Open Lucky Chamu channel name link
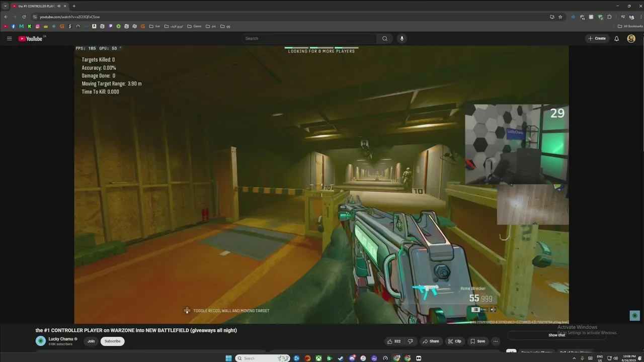The height and width of the screenshot is (362, 644). point(61,339)
